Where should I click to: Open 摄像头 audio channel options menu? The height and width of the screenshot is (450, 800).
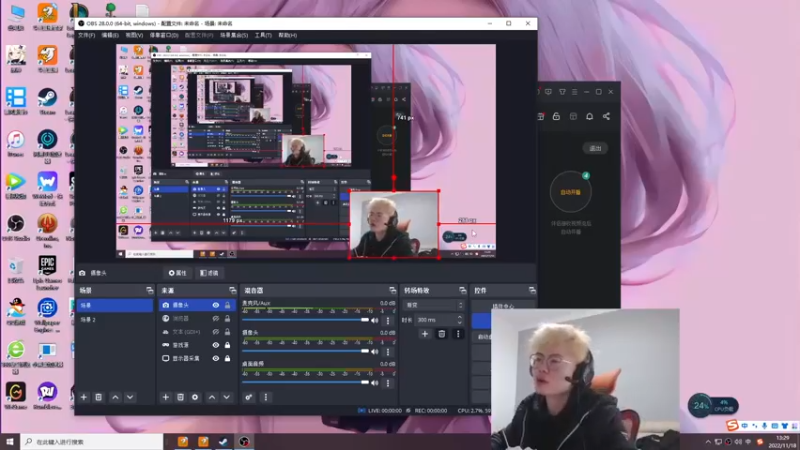pos(388,352)
